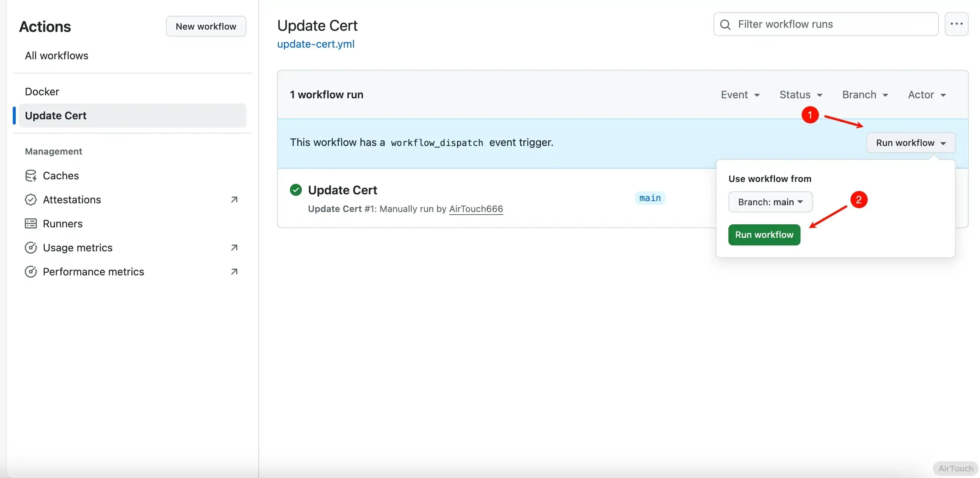Viewport: 980px width, 478px height.
Task: Click the Usage metrics gauge icon
Action: click(30, 248)
